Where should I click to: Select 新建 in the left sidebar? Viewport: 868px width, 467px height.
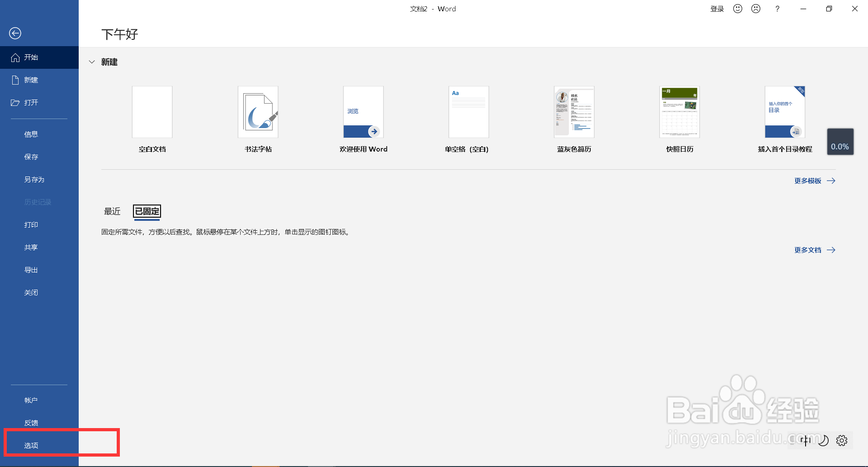[39, 80]
